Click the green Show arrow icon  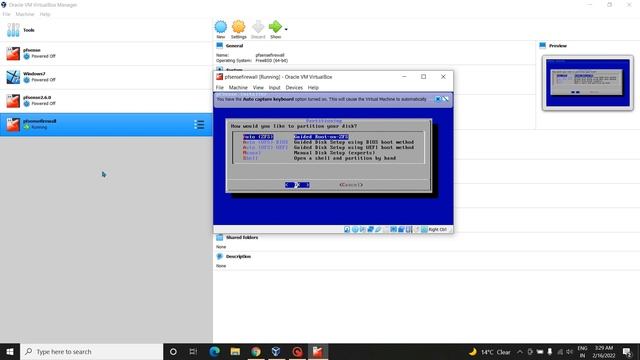pyautogui.click(x=275, y=27)
